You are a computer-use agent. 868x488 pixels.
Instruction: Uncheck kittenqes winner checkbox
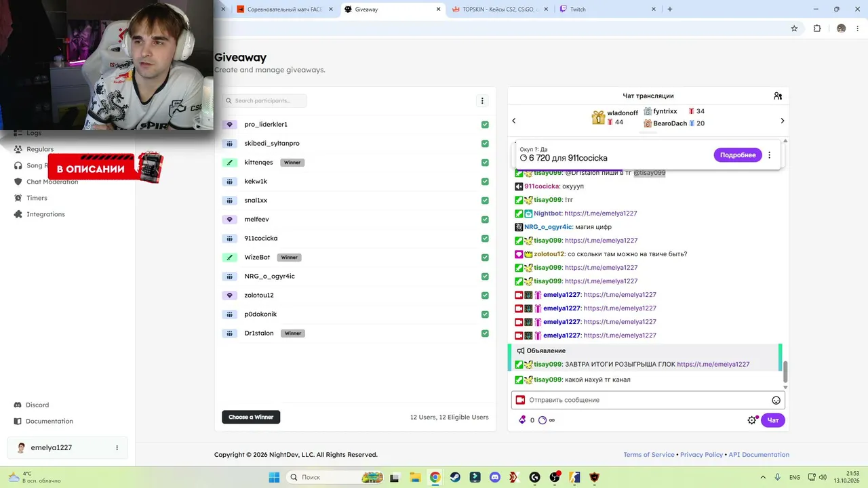[x=485, y=163]
